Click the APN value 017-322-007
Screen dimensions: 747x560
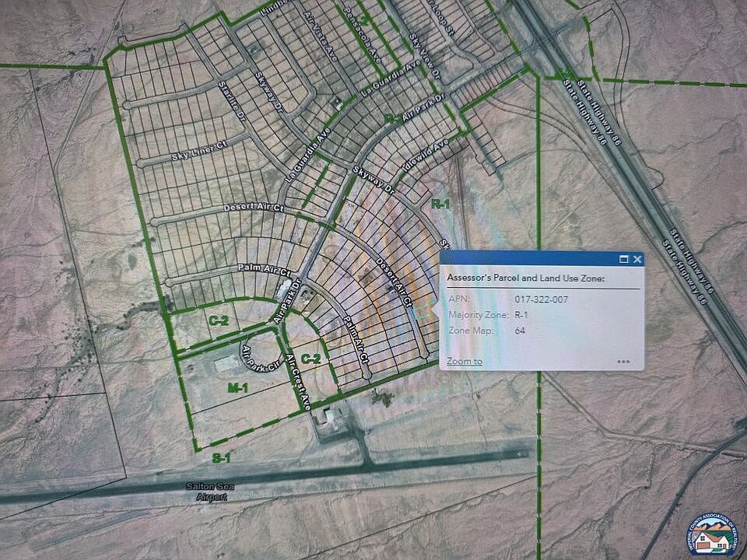point(540,299)
